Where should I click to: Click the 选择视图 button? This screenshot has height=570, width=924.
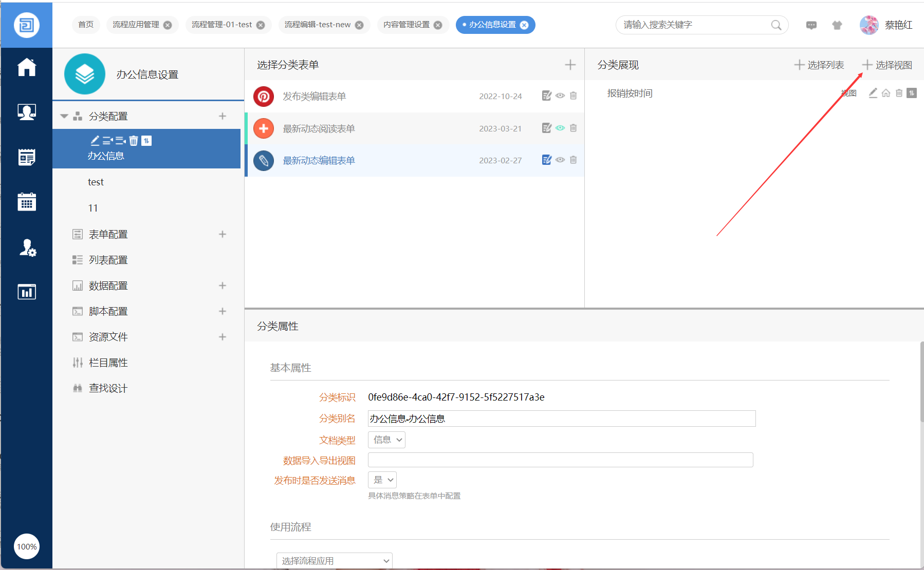click(887, 65)
